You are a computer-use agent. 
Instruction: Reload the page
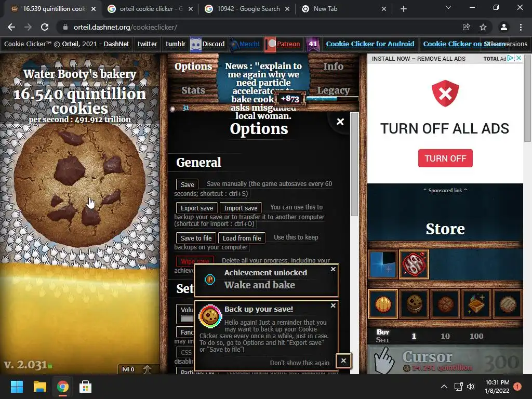(x=45, y=27)
